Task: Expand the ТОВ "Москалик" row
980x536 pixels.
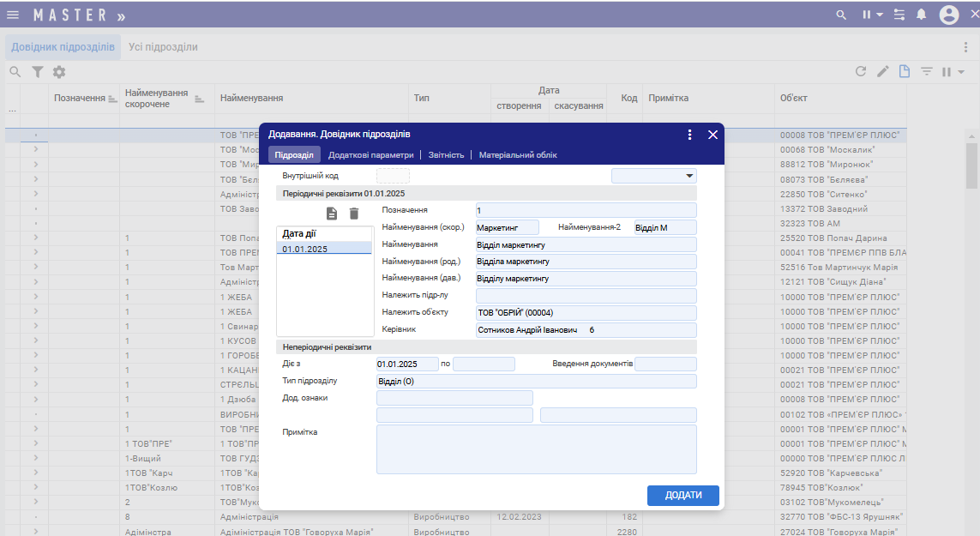Action: point(35,150)
